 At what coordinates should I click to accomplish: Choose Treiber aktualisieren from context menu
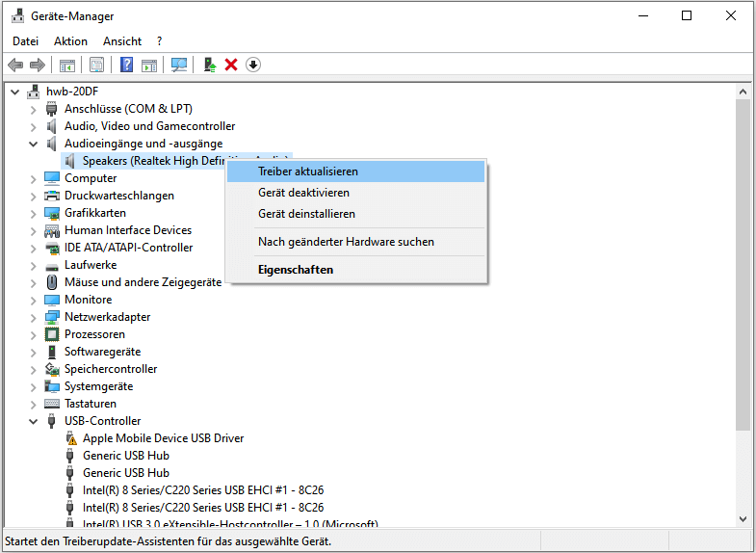[308, 171]
